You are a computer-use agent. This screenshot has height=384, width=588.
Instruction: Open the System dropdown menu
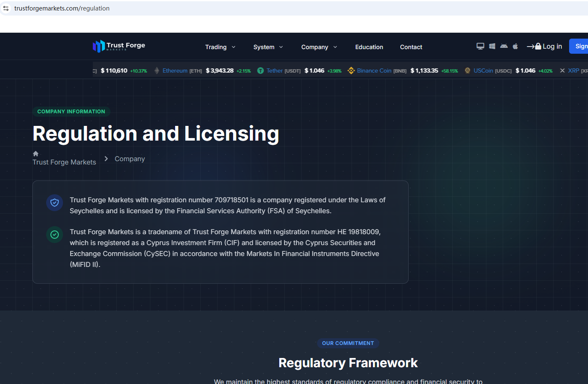(268, 47)
